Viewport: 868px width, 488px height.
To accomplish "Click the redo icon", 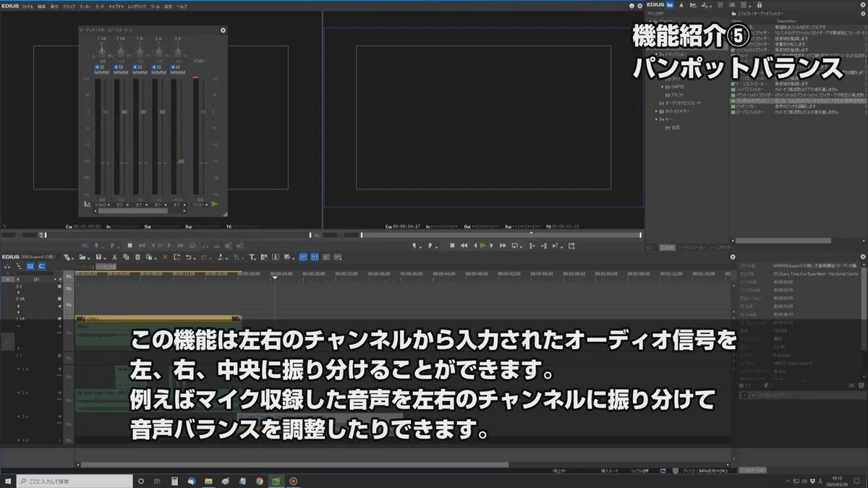I will pyautogui.click(x=204, y=257).
